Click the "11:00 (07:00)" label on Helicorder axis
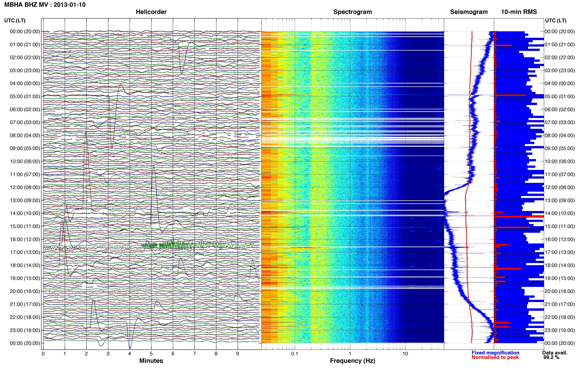 coord(25,174)
